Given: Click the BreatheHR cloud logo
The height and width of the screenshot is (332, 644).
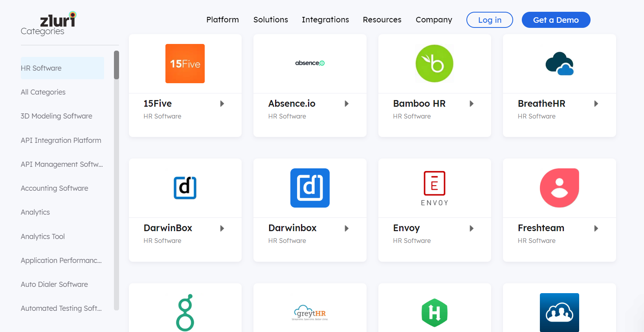Looking at the screenshot, I should (x=560, y=64).
